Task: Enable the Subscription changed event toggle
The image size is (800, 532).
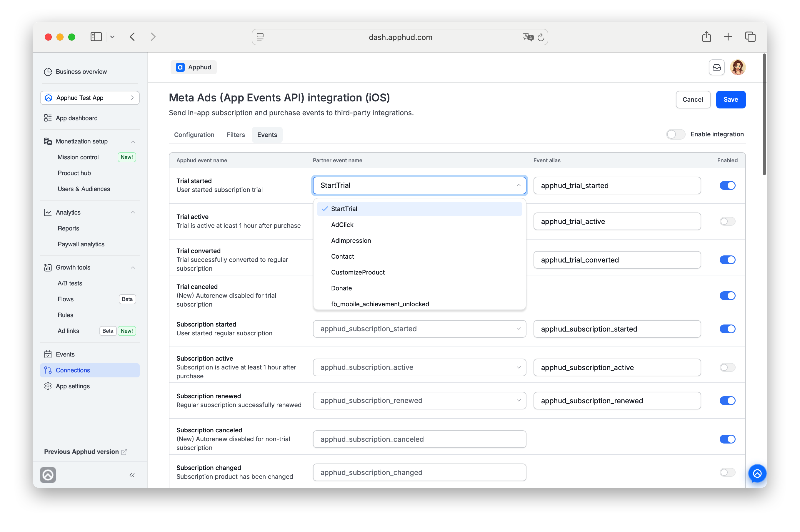Action: point(727,472)
